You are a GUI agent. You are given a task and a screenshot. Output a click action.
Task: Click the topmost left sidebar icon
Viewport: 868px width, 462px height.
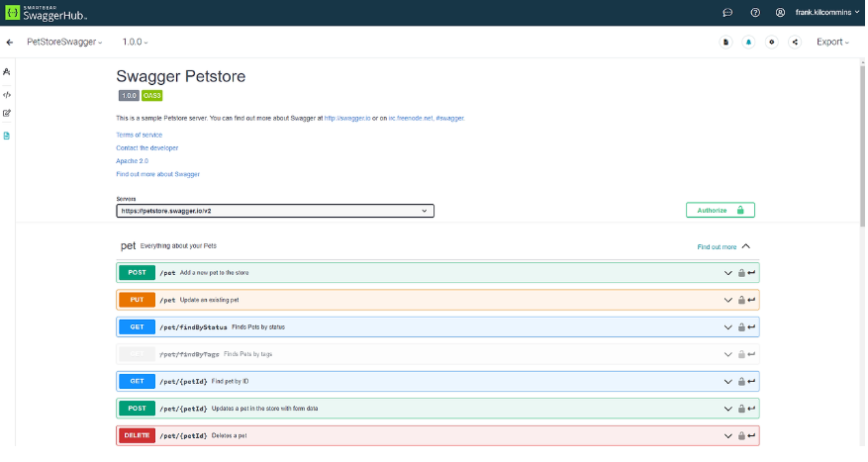[x=7, y=72]
